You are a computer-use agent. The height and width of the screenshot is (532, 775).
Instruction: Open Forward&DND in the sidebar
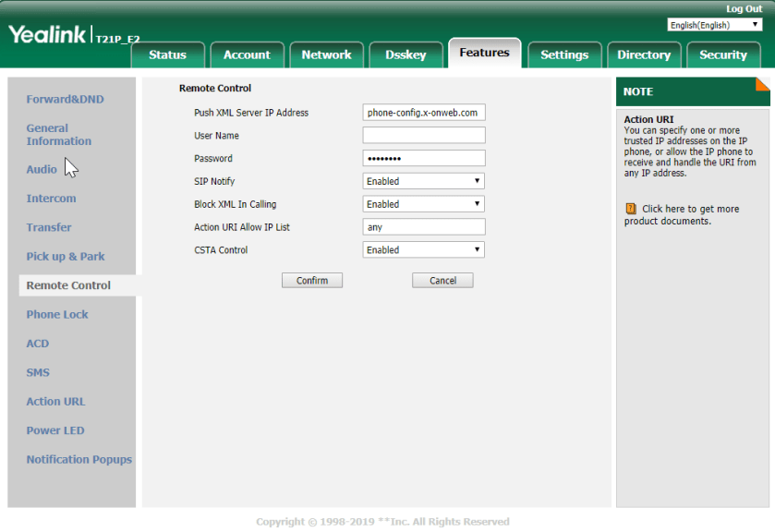[x=65, y=99]
